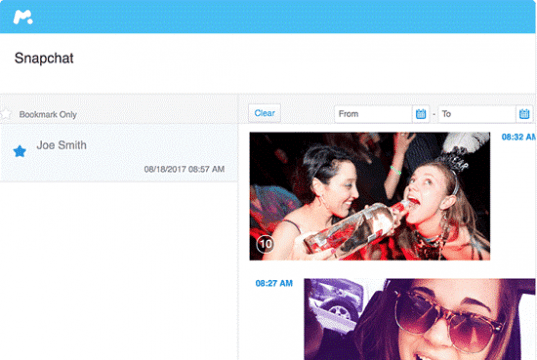This screenshot has width=537, height=360.
Task: Click the Clear button
Action: point(264,113)
